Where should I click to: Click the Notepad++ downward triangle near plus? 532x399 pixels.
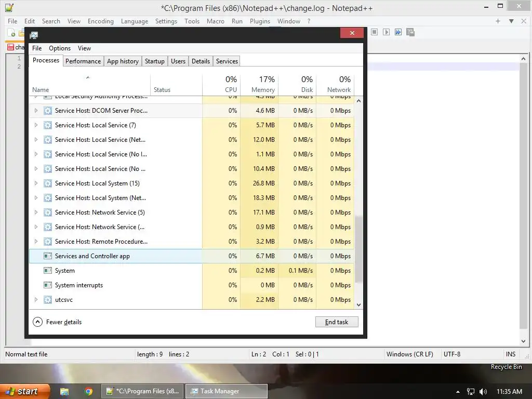coord(511,21)
